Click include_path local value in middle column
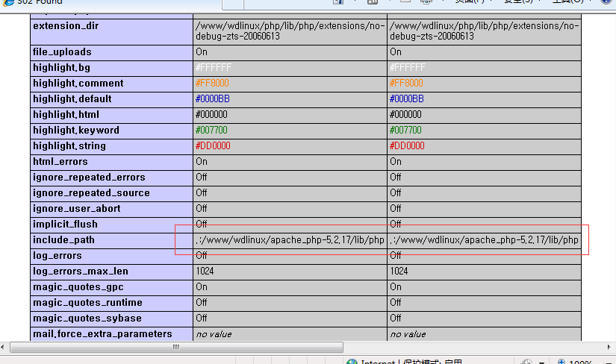This screenshot has width=616, height=364. pyautogui.click(x=290, y=240)
